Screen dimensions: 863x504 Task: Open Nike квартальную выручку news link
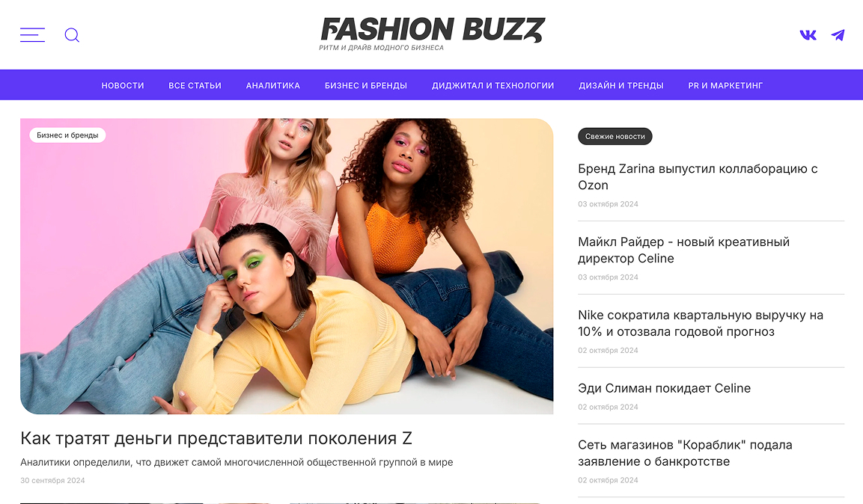(701, 323)
